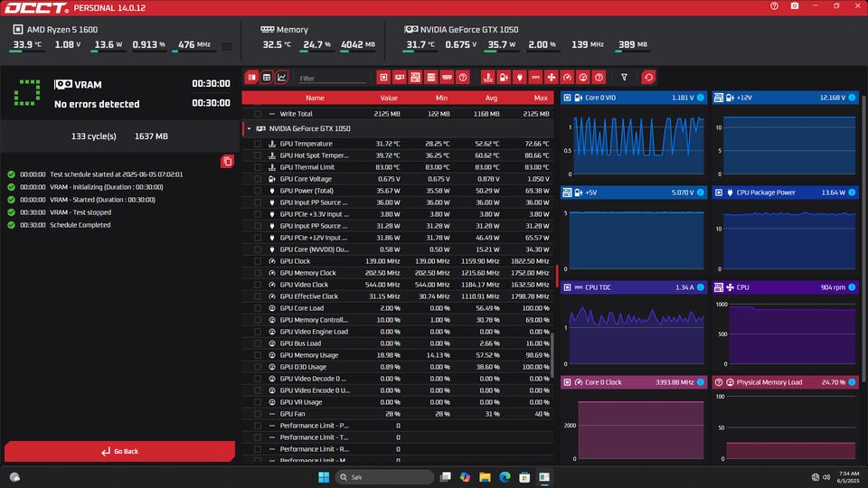Toggle the fan sensor filter icon
This screenshot has height=488, width=868.
point(552,78)
